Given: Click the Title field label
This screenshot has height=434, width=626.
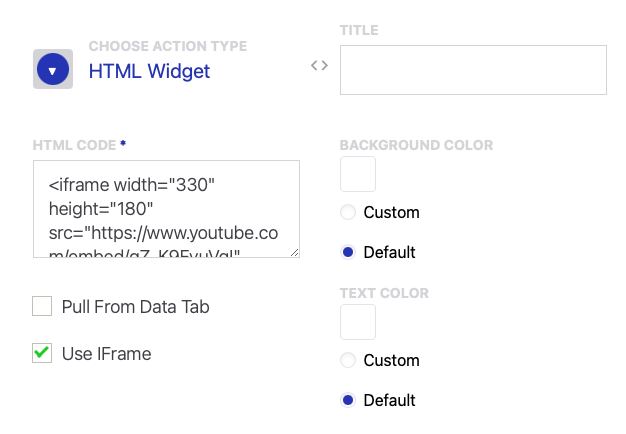Looking at the screenshot, I should pos(359,30).
